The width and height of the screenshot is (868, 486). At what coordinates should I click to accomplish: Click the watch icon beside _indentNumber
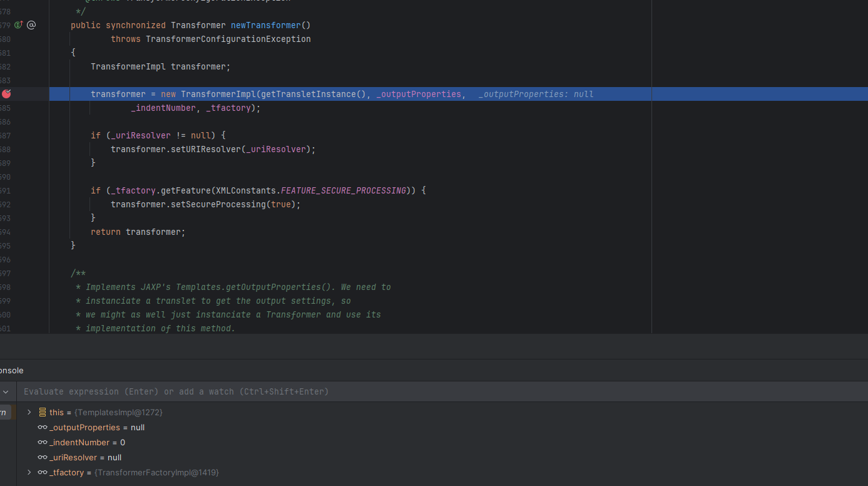click(x=43, y=442)
